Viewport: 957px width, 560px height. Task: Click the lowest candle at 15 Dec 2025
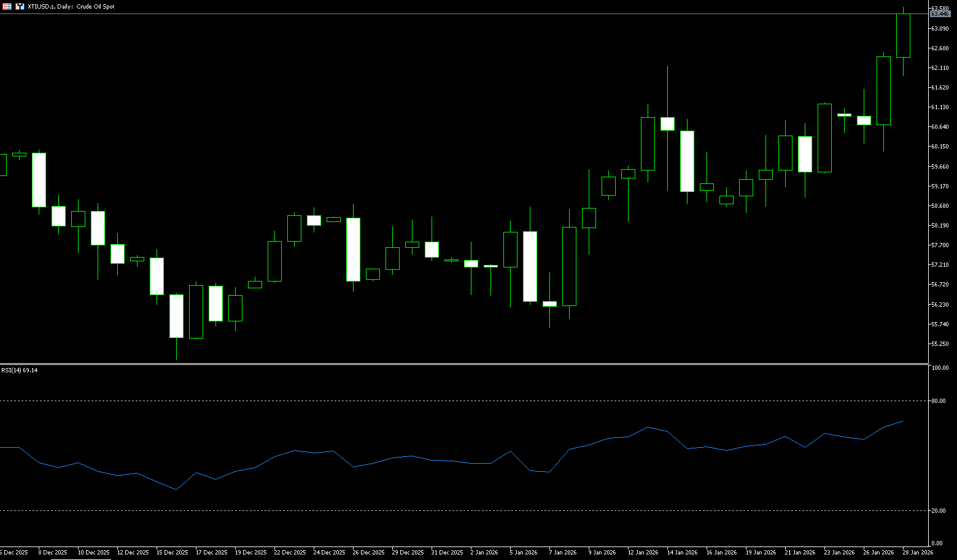tap(176, 316)
